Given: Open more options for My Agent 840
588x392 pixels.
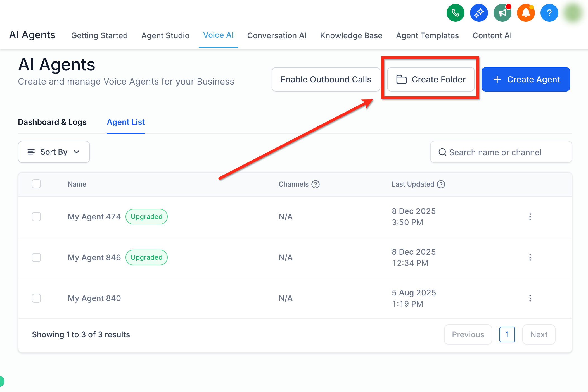Looking at the screenshot, I should pyautogui.click(x=530, y=298).
